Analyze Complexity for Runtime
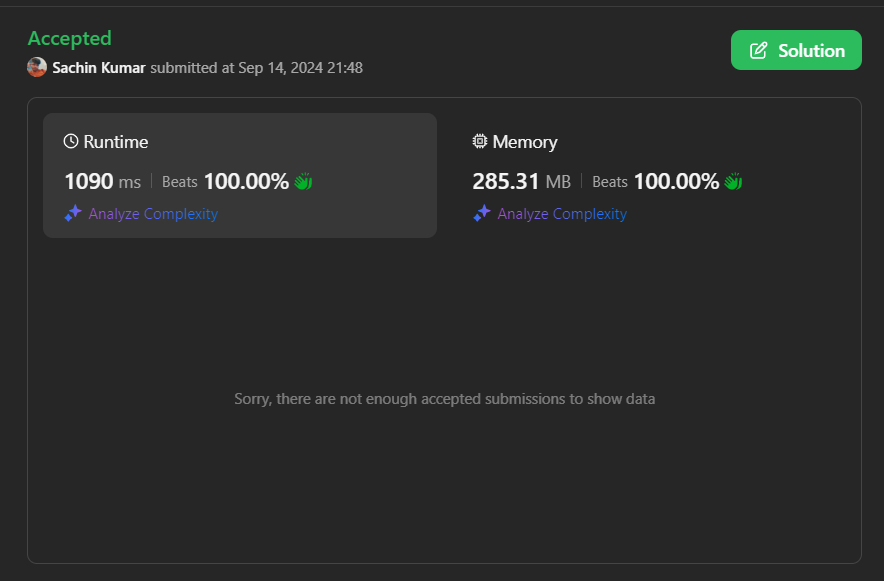 pyautogui.click(x=153, y=214)
